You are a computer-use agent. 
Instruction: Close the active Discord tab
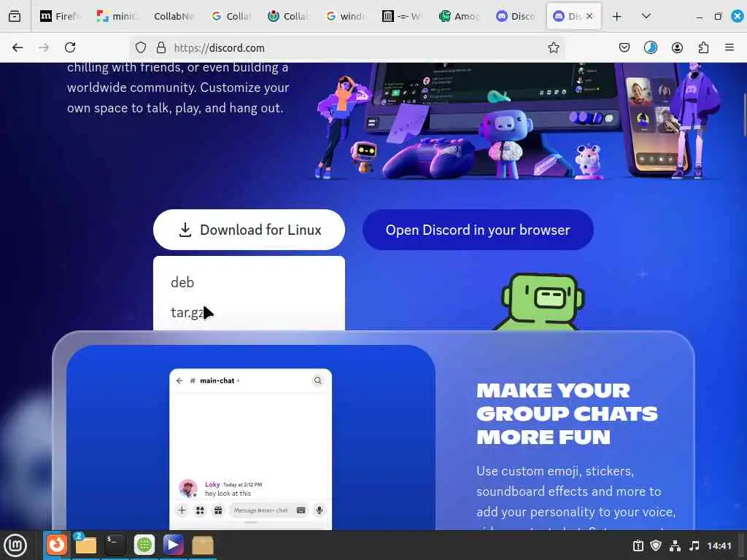coord(589,16)
